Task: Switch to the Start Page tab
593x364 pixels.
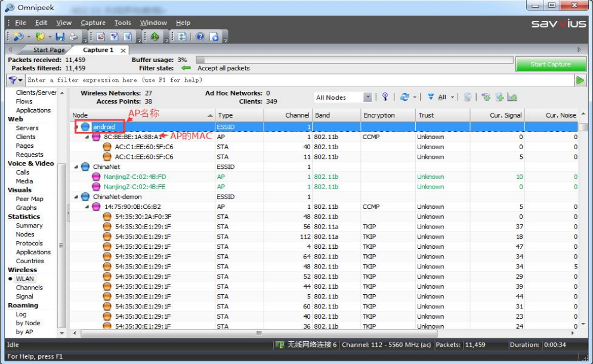Action: point(49,50)
